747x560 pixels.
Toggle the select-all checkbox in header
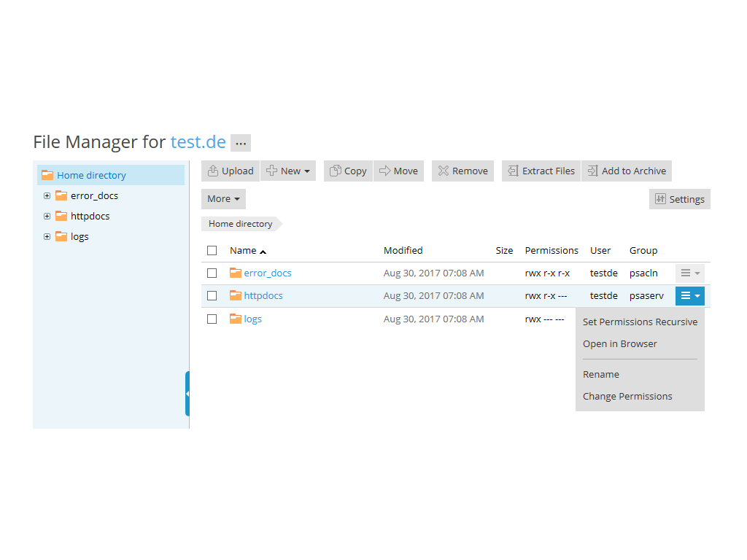pyautogui.click(x=212, y=250)
